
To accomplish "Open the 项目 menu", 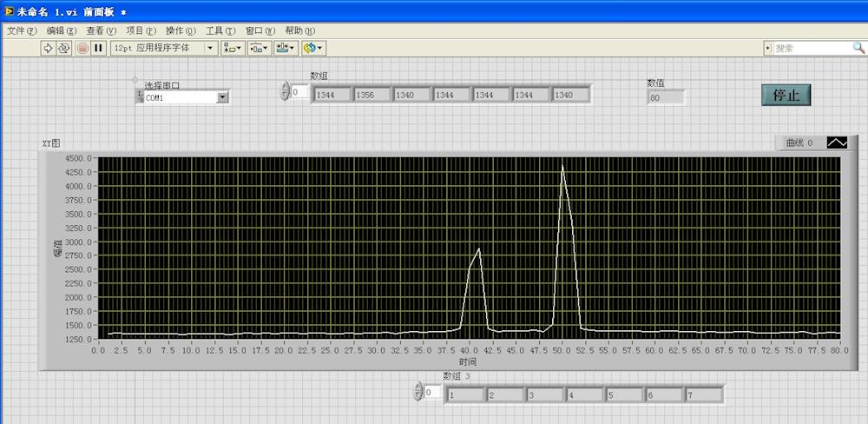I will [x=141, y=31].
